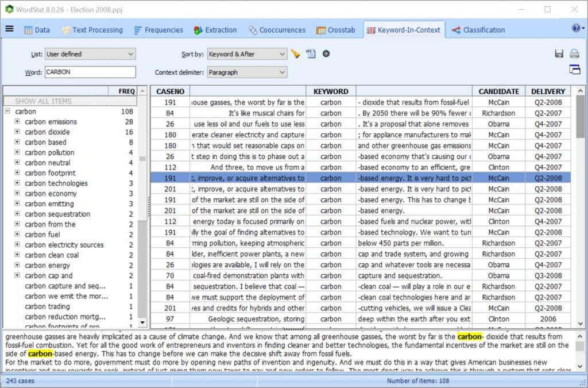Save the keyword-in-context results
588x388 pixels.
coord(559,53)
